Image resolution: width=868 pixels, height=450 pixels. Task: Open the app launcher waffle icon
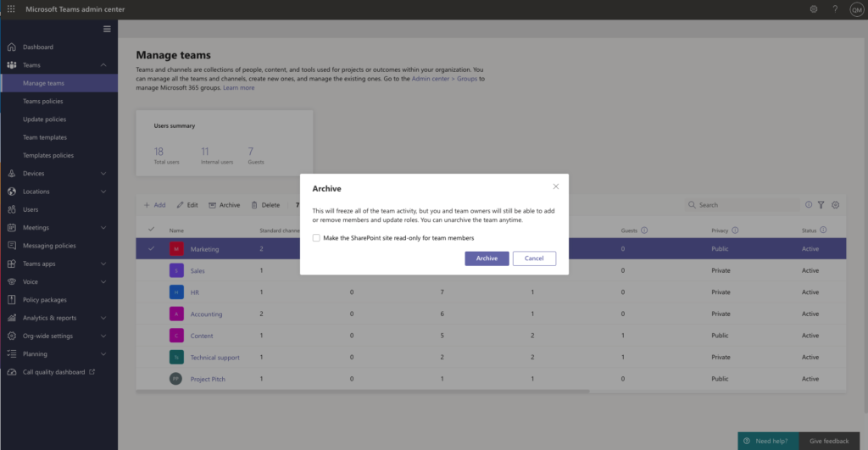point(11,8)
